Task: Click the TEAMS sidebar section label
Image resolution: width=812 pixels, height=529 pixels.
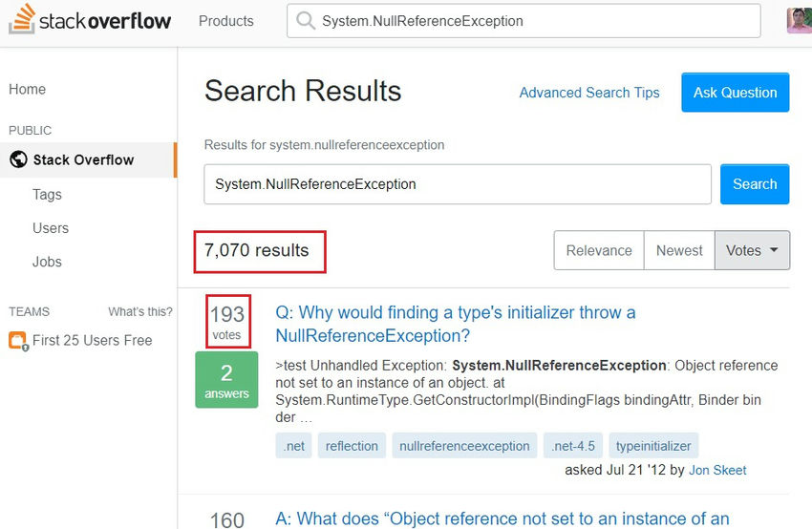Action: 29,311
